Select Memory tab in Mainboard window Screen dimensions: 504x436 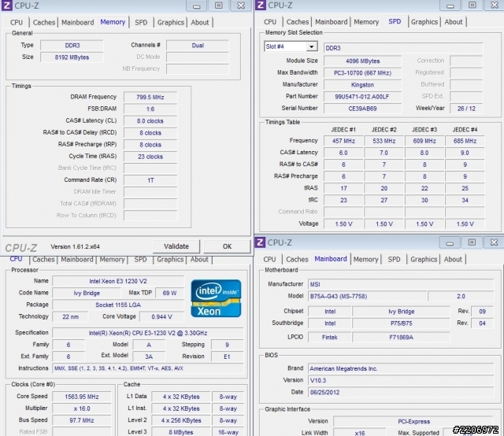coord(365,259)
